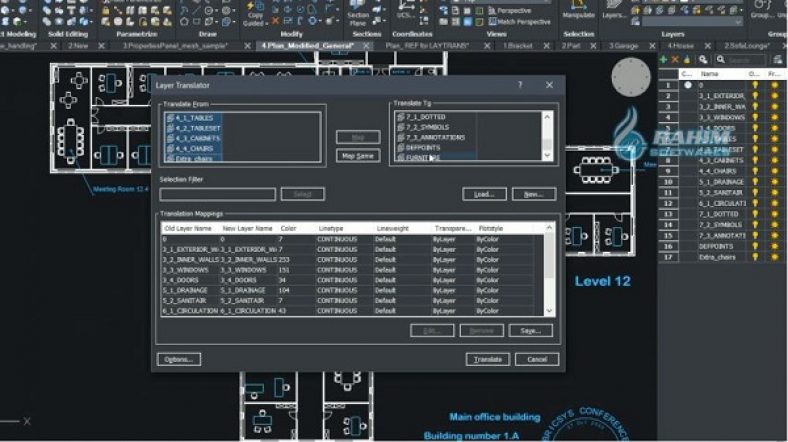Click the Load... button
788x442 pixels.
[x=484, y=194]
